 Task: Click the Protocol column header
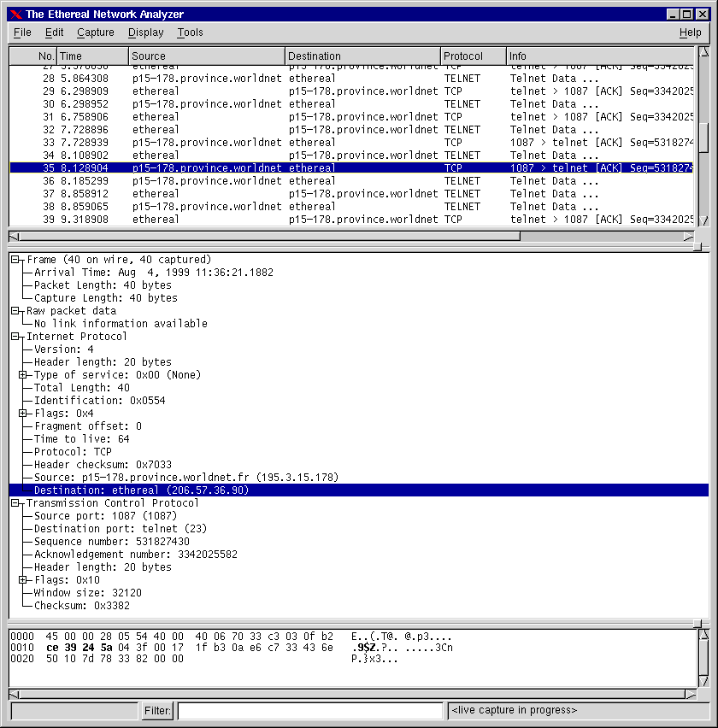click(x=474, y=56)
